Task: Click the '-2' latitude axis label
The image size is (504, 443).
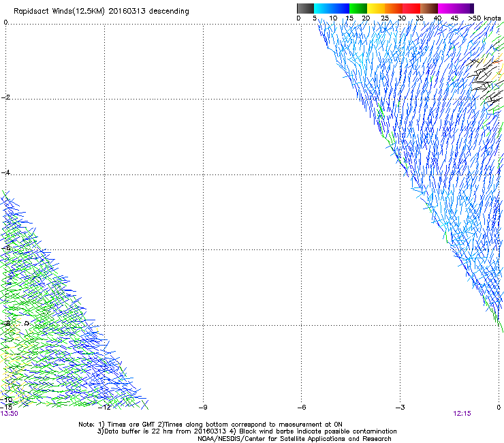Action: point(5,97)
